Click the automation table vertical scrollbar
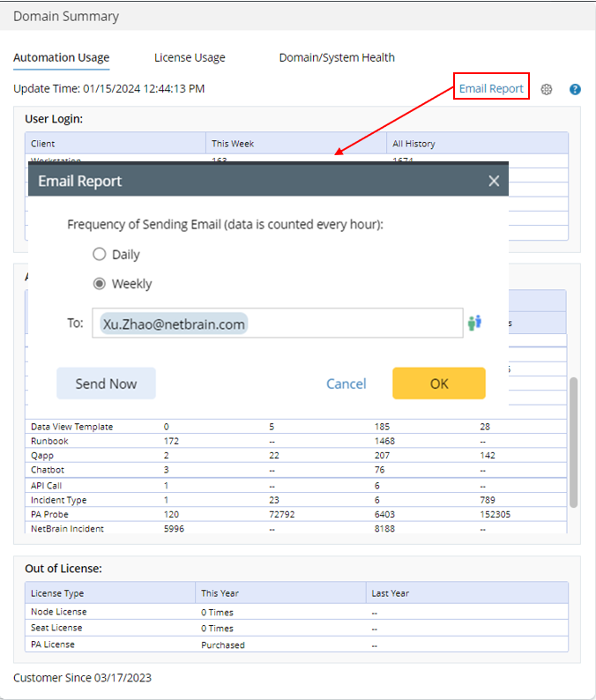The image size is (596, 700). coord(574,441)
